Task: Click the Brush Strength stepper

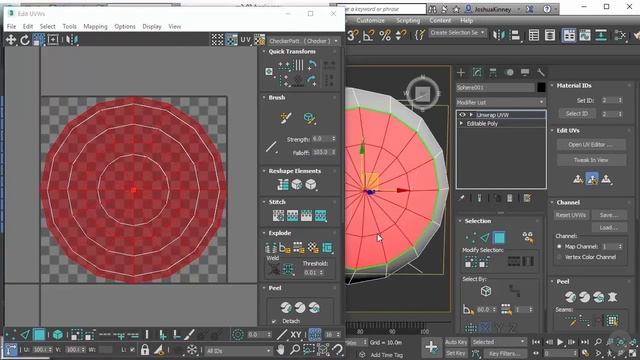Action: (x=334, y=139)
